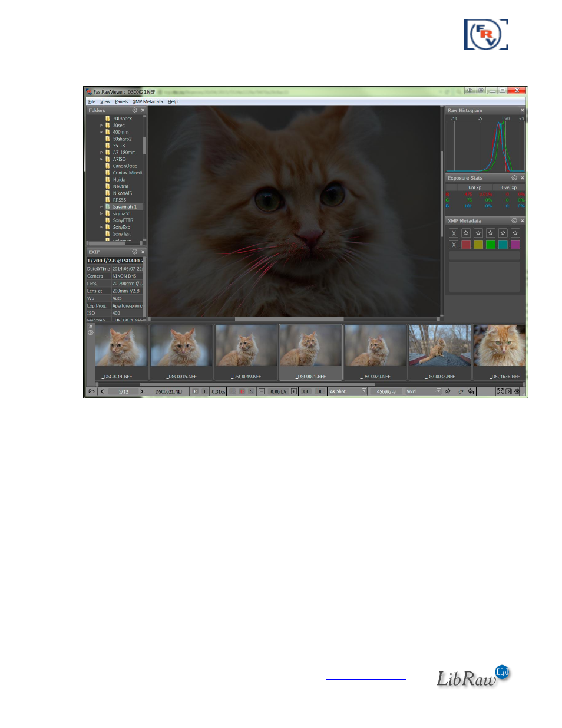Close the Exposure Stats panel
562x728 pixels.
[522, 178]
